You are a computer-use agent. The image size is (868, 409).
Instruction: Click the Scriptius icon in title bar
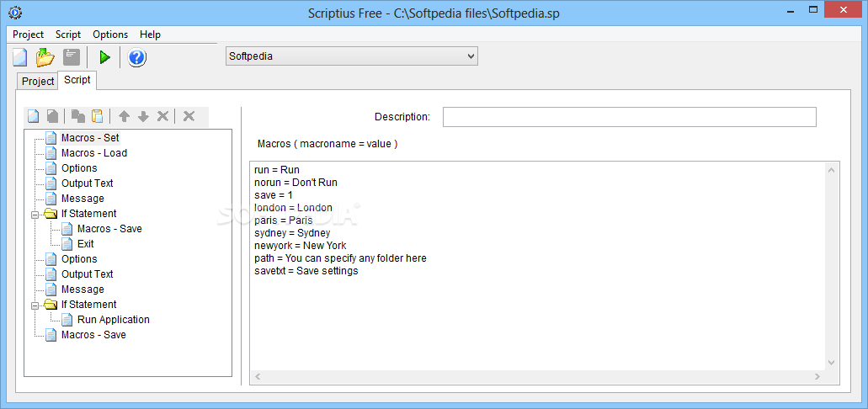(15, 12)
